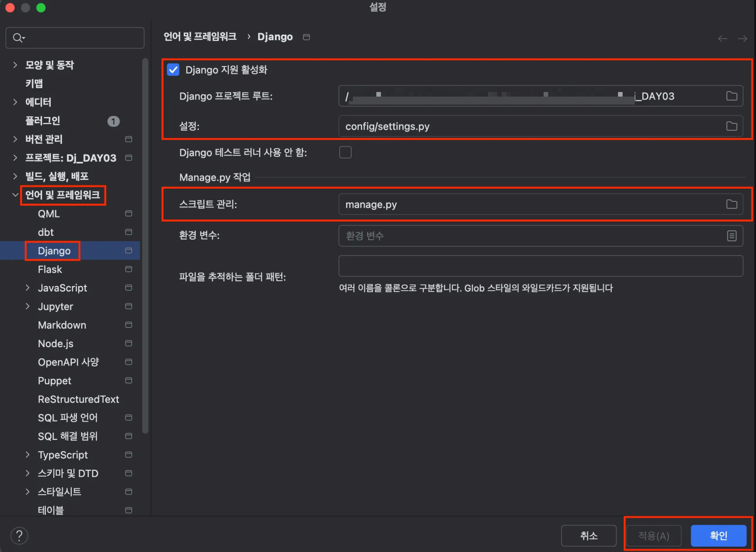Click the 적용(A) button
This screenshot has width=756, height=552.
(654, 536)
